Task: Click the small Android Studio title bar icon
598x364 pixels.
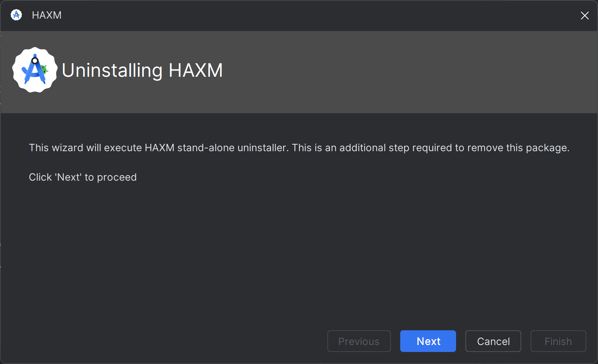Action: (x=16, y=15)
